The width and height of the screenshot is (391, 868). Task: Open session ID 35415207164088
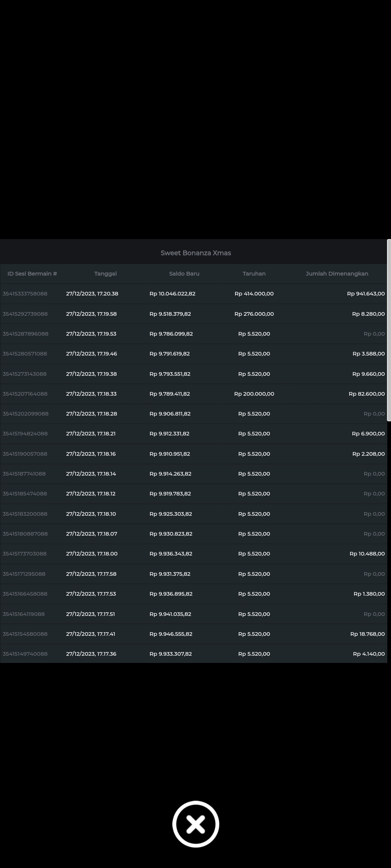25,394
